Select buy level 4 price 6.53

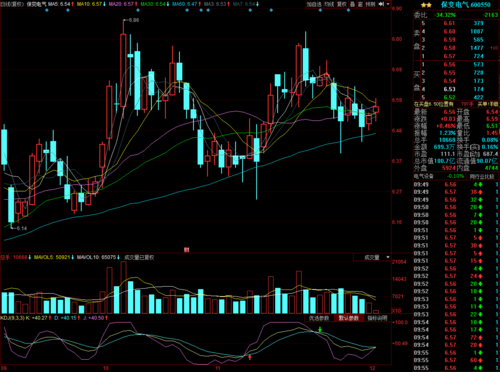coord(449,89)
